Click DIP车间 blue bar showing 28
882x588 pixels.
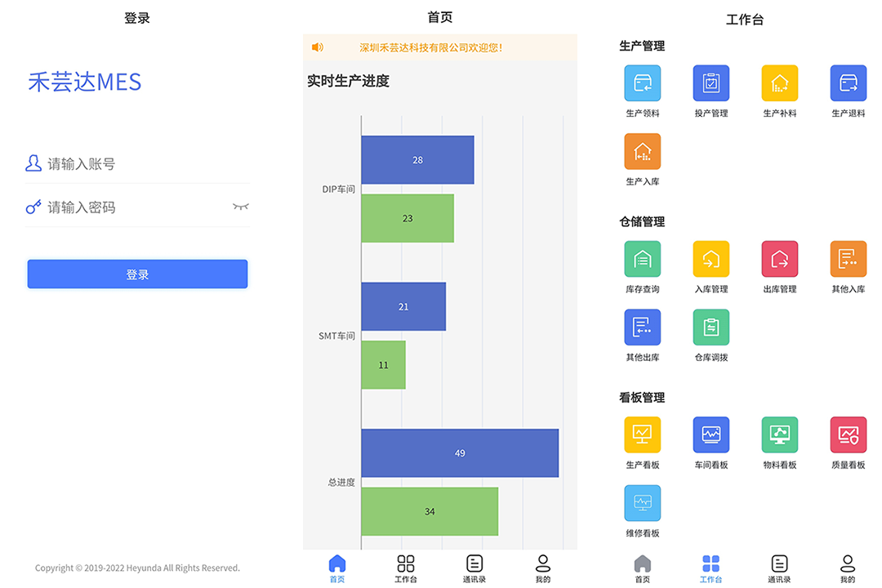(417, 160)
